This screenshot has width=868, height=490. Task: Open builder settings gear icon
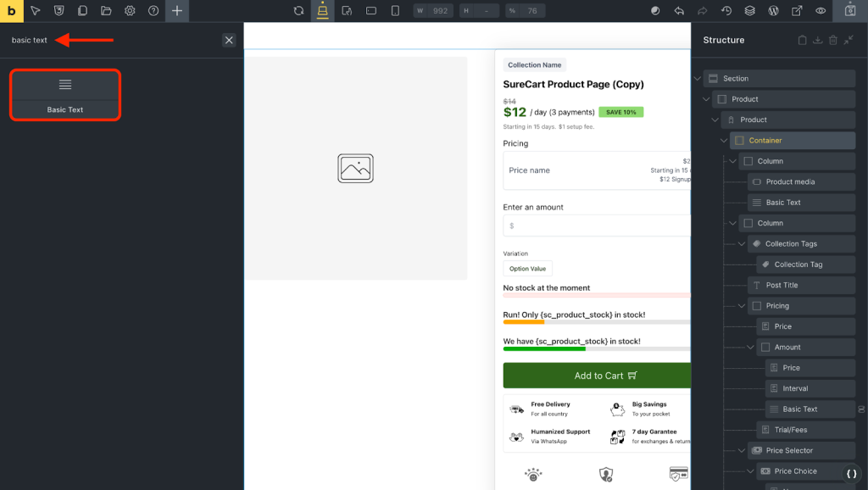(x=130, y=11)
